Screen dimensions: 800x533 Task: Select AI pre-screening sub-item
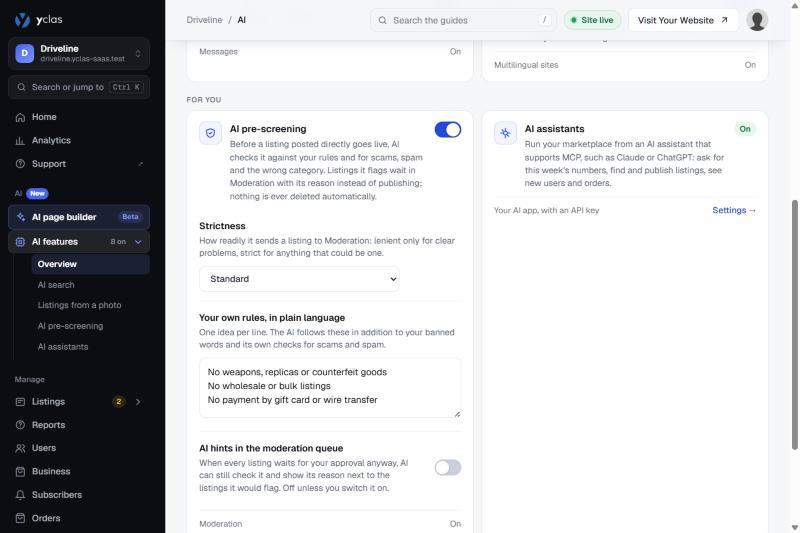coord(91,326)
